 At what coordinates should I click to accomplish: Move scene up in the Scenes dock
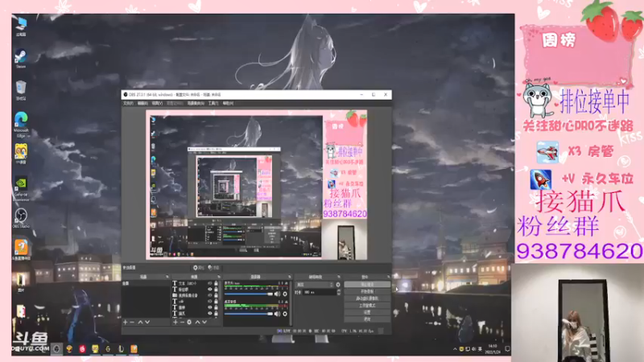(x=140, y=323)
